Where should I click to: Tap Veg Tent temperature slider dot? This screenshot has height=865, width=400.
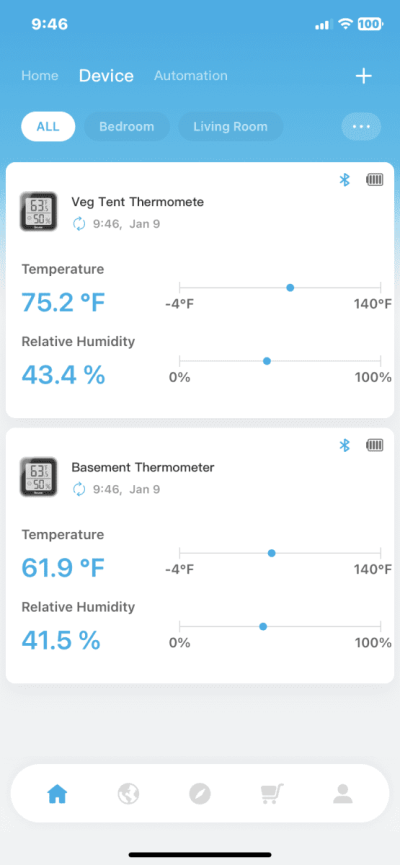(x=290, y=287)
